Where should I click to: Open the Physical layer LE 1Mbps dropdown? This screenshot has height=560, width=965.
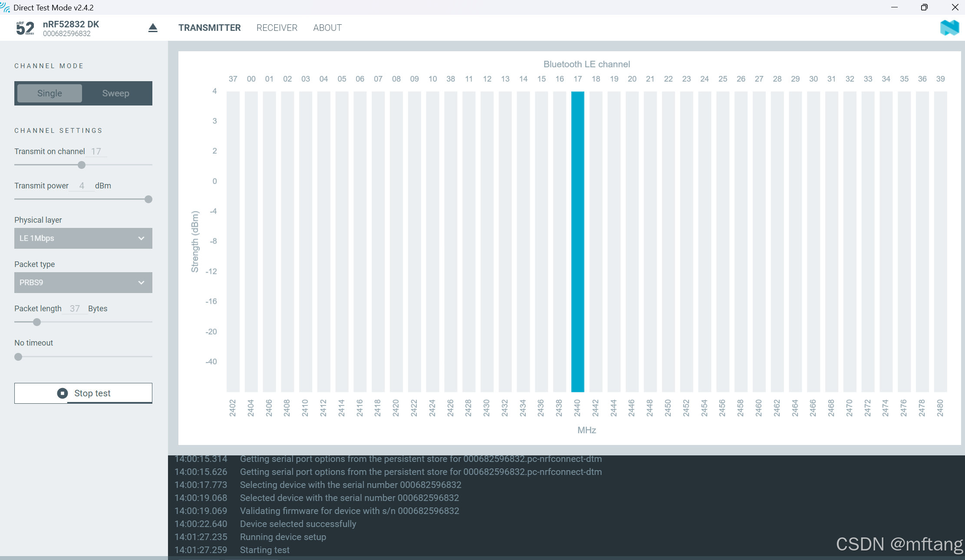point(83,238)
